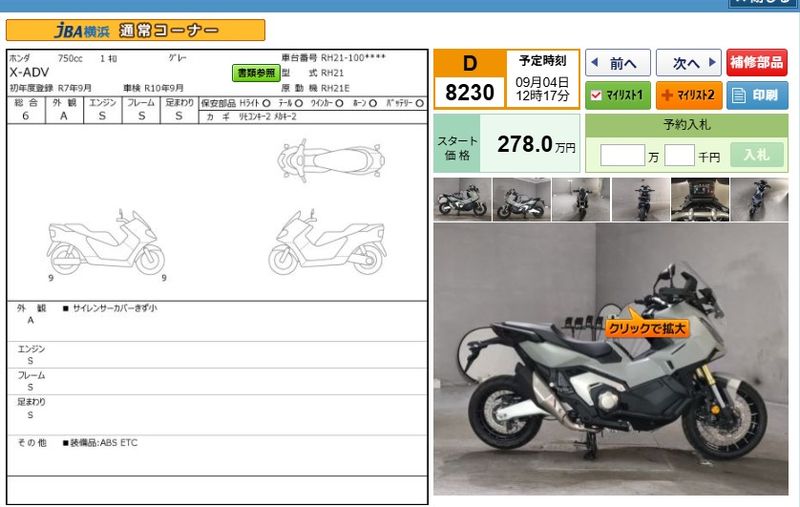Click the カギ リモコンキー-2 メカキー-2 entry
Image resolution: width=800 pixels, height=507 pixels.
251,117
